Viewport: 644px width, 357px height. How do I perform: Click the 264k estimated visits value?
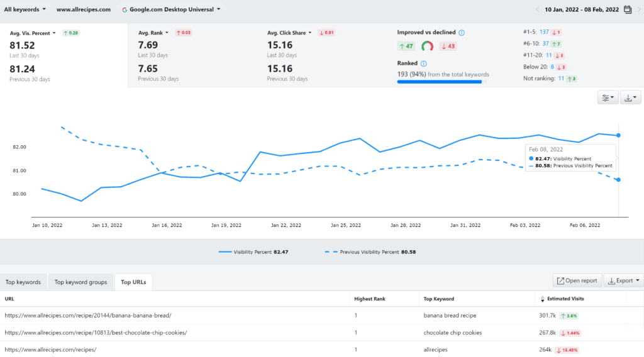point(545,349)
